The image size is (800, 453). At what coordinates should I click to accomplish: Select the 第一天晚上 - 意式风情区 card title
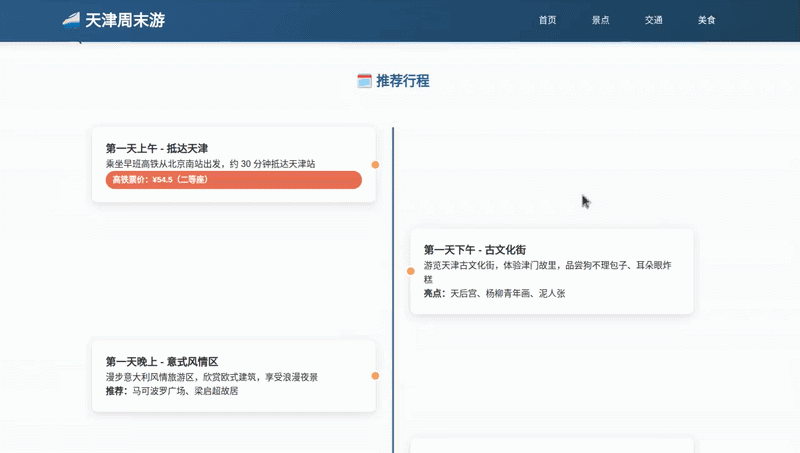coord(162,361)
